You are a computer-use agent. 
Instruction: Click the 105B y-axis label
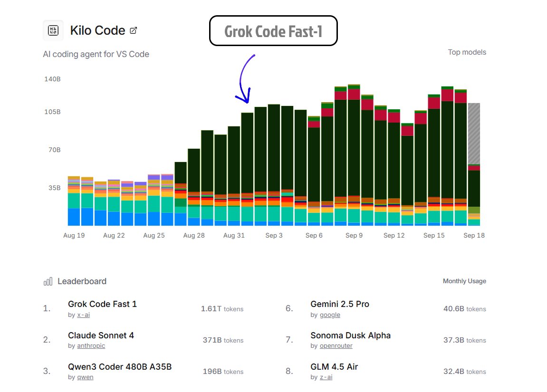point(52,112)
